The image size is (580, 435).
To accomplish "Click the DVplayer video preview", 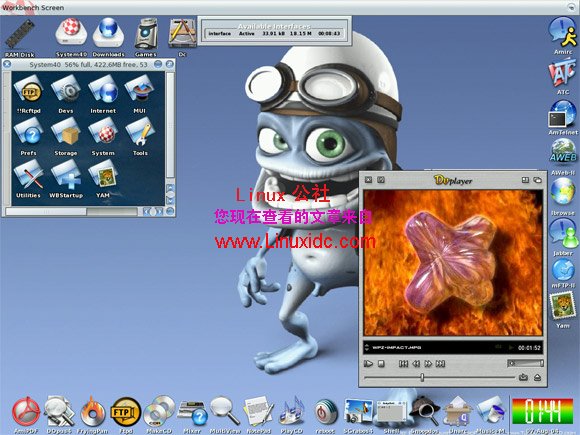I will (x=453, y=263).
